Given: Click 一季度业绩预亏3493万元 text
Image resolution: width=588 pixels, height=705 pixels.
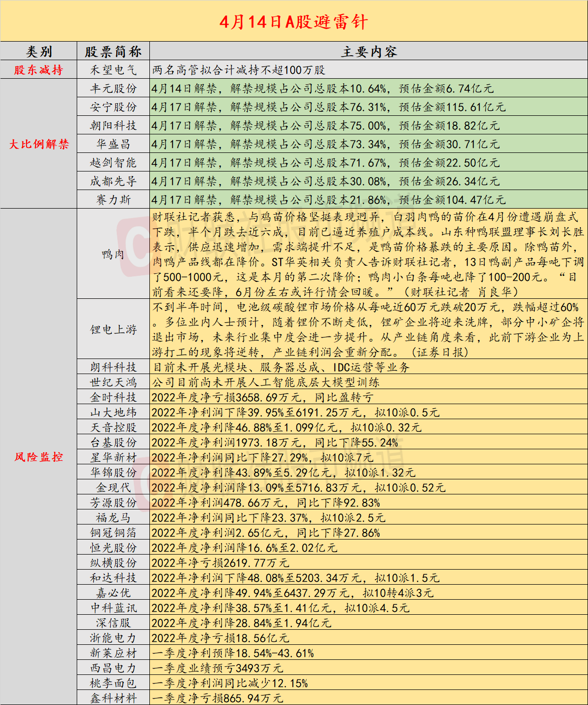Looking at the screenshot, I should pos(218,668).
